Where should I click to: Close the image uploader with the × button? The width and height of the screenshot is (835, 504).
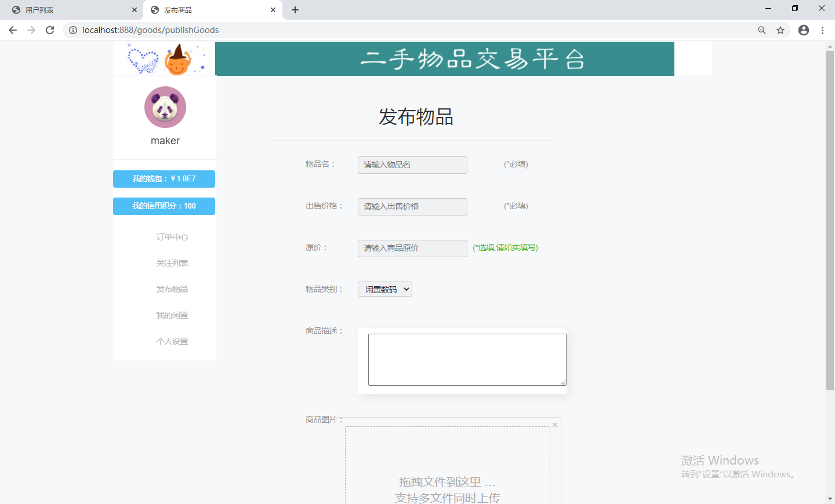[554, 425]
